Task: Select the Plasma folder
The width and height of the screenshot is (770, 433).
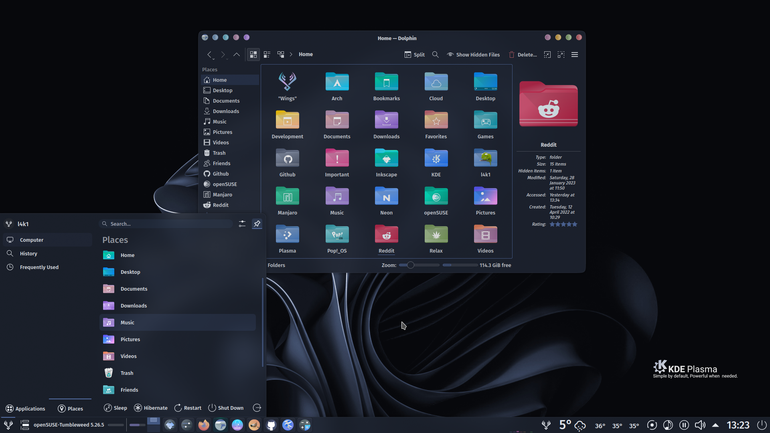Action: click(287, 239)
